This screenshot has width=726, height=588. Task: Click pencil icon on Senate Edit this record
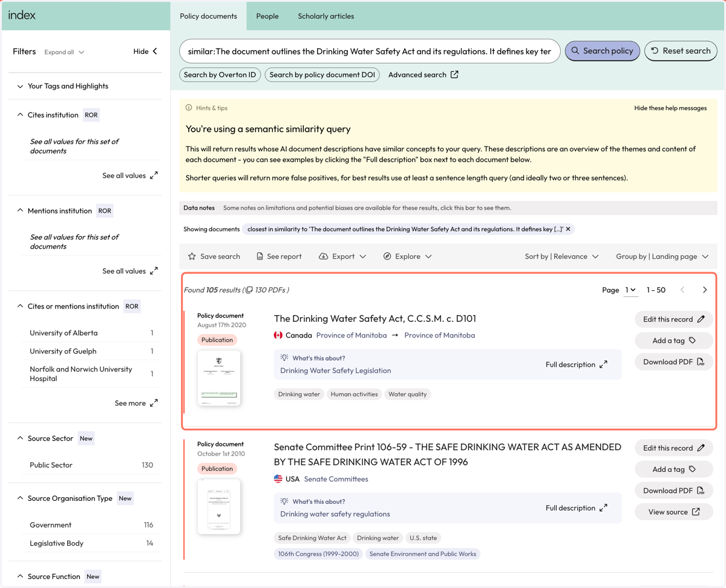pyautogui.click(x=701, y=448)
